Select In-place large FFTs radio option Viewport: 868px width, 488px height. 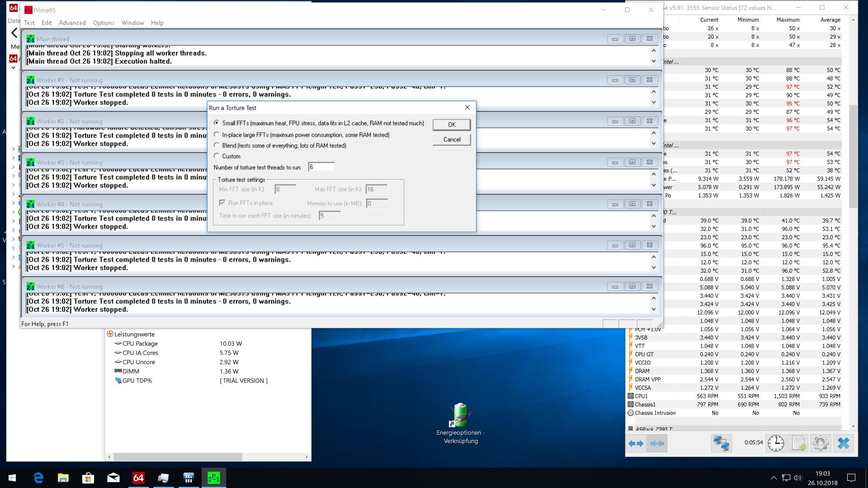(217, 135)
